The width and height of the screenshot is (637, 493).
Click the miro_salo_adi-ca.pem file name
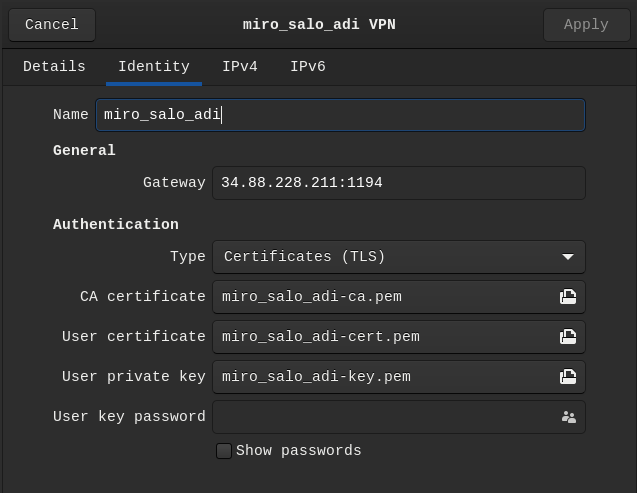click(x=312, y=297)
